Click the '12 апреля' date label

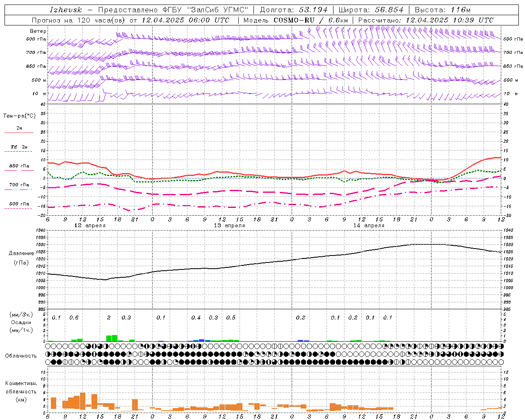pyautogui.click(x=89, y=226)
